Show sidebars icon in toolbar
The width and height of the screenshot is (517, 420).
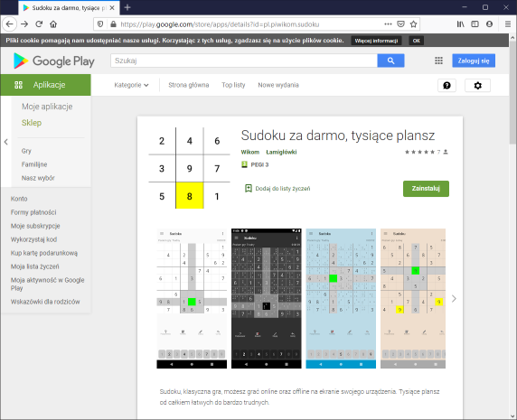click(x=475, y=24)
